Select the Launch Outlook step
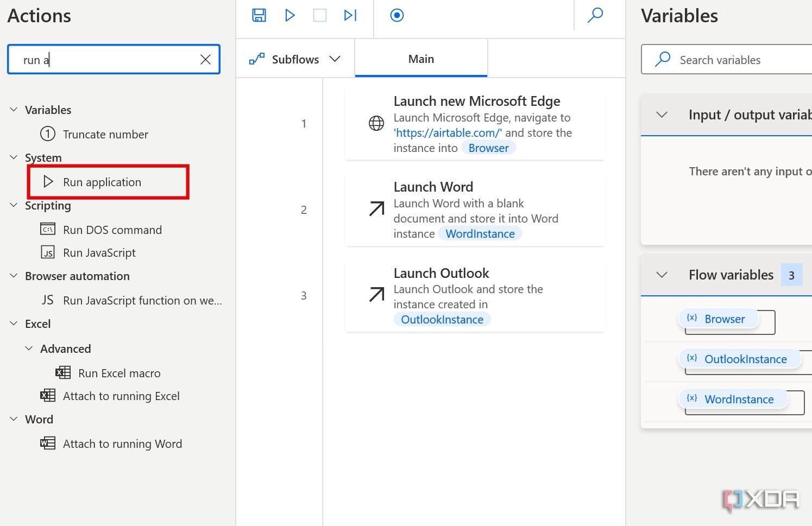 [475, 296]
